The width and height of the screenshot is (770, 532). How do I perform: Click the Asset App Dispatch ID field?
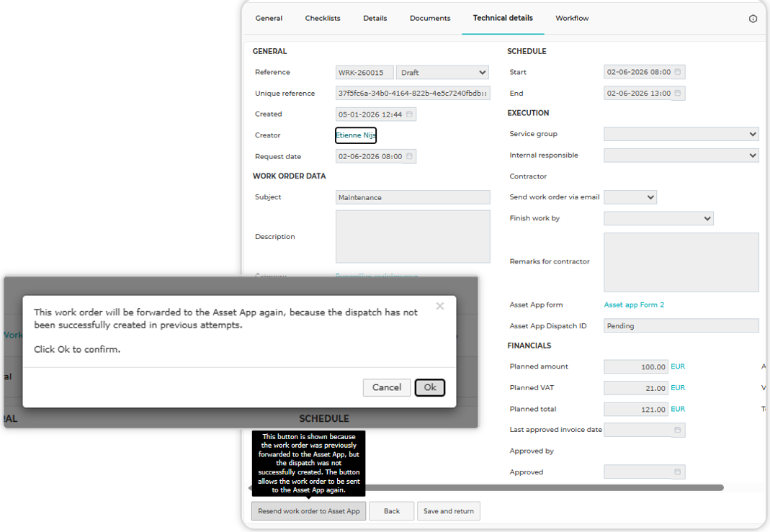[x=681, y=326]
